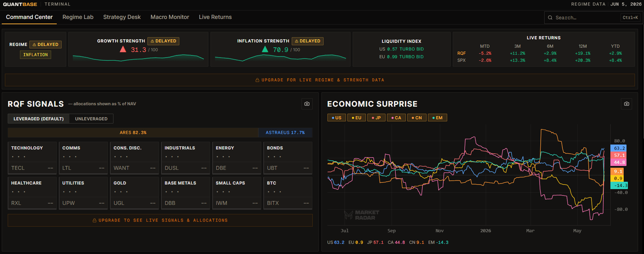Click the JUN 5, 2026 date
The height and width of the screenshot is (254, 644).
pyautogui.click(x=626, y=4)
